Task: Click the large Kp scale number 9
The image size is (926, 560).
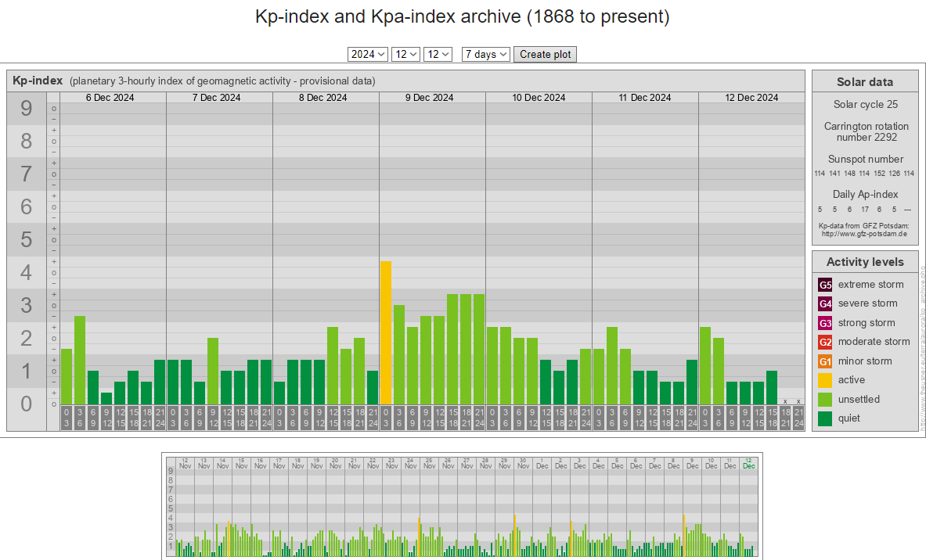Action: 26,109
